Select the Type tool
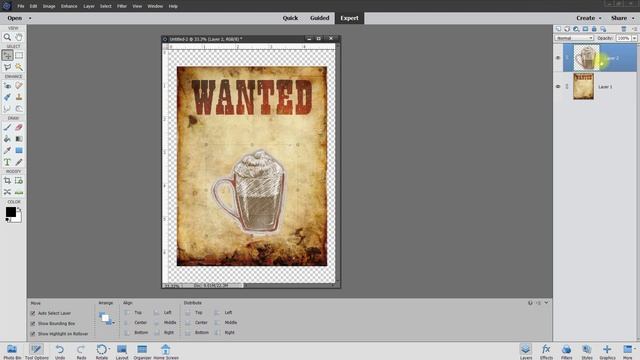Screen dimensions: 640x360 (x=7, y=162)
